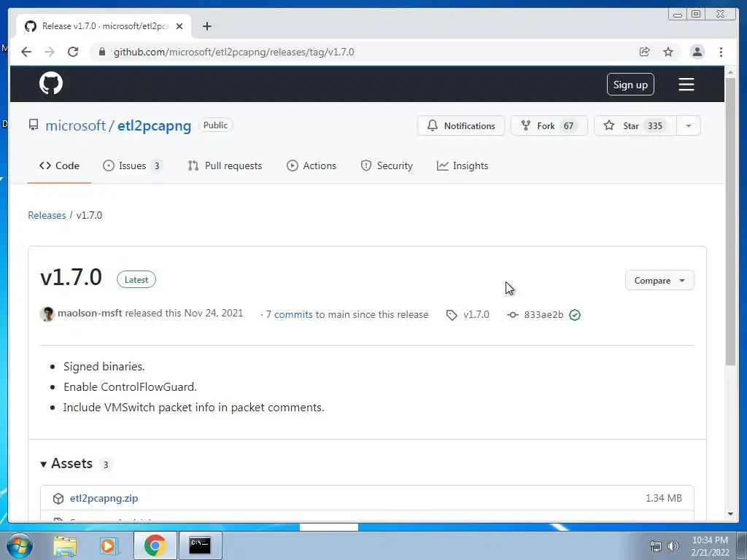Open Command Prompt from taskbar

click(x=200, y=545)
